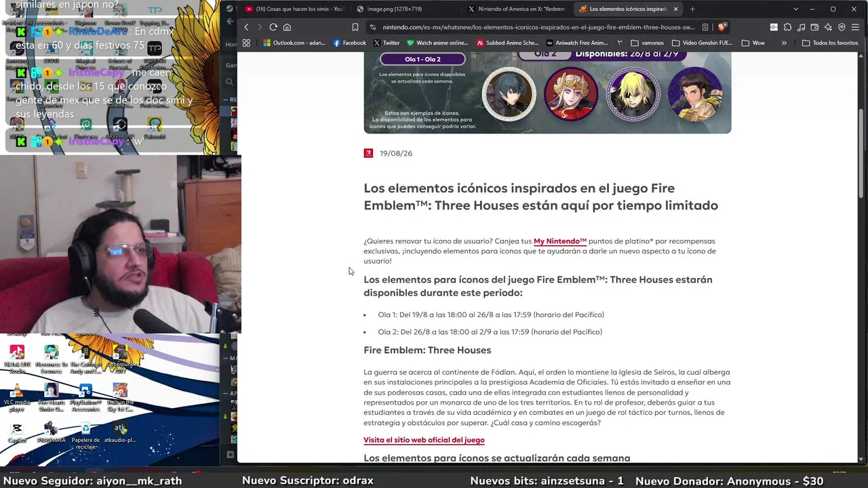Screen dimensions: 868x488
Task: Select the PRAGMATA desktop shortcut
Action: coord(52,432)
